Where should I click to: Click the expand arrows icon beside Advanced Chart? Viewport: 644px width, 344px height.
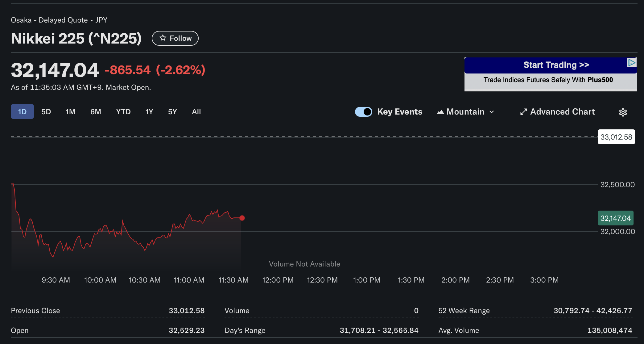click(523, 112)
